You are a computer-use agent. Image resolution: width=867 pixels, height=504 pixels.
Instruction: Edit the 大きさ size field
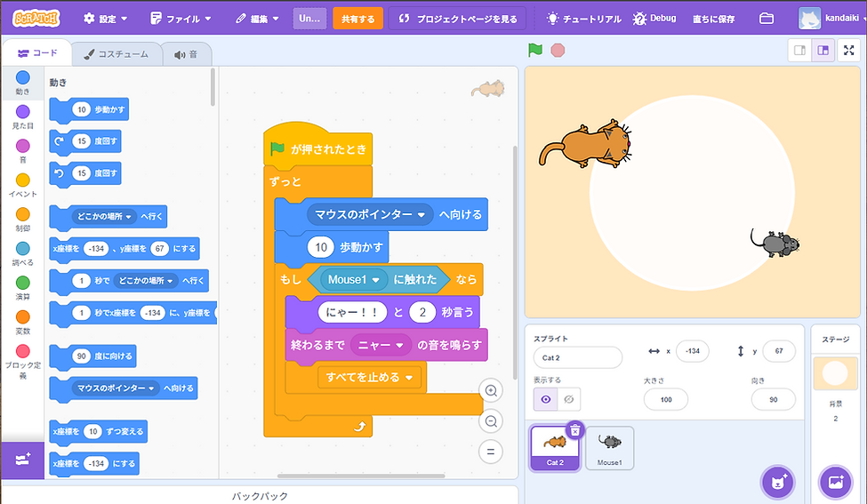point(666,399)
